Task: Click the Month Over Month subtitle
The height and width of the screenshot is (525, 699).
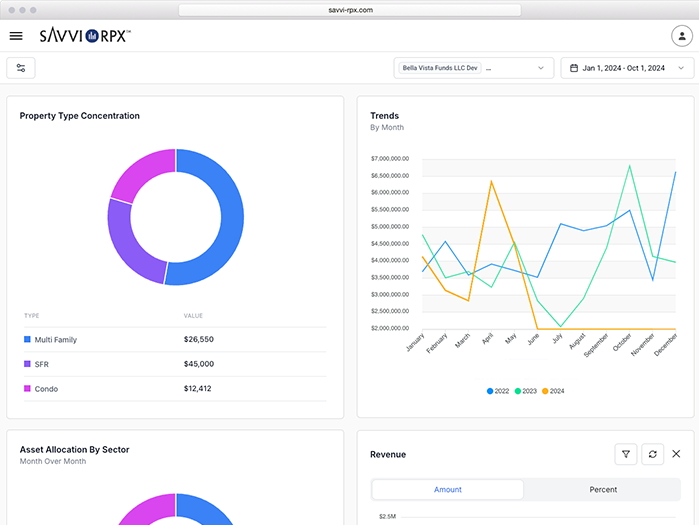Action: pyautogui.click(x=53, y=461)
